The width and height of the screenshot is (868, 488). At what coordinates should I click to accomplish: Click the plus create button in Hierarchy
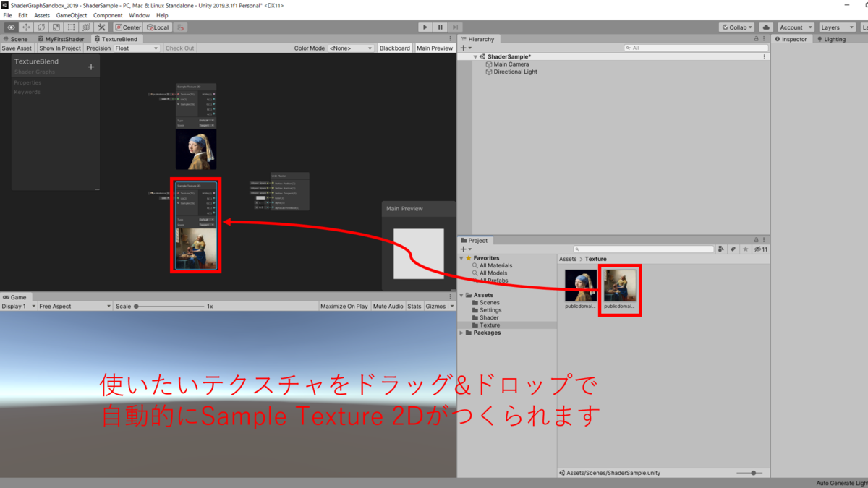[464, 48]
